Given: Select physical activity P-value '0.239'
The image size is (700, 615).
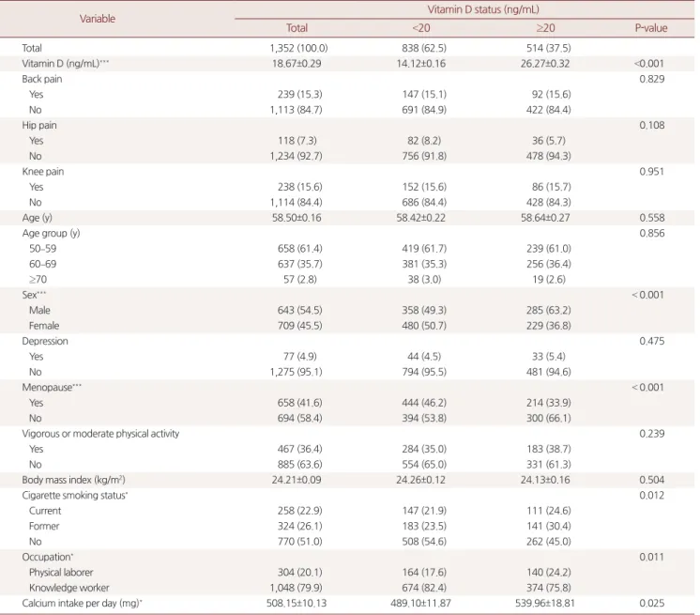Looking at the screenshot, I should [x=652, y=433].
